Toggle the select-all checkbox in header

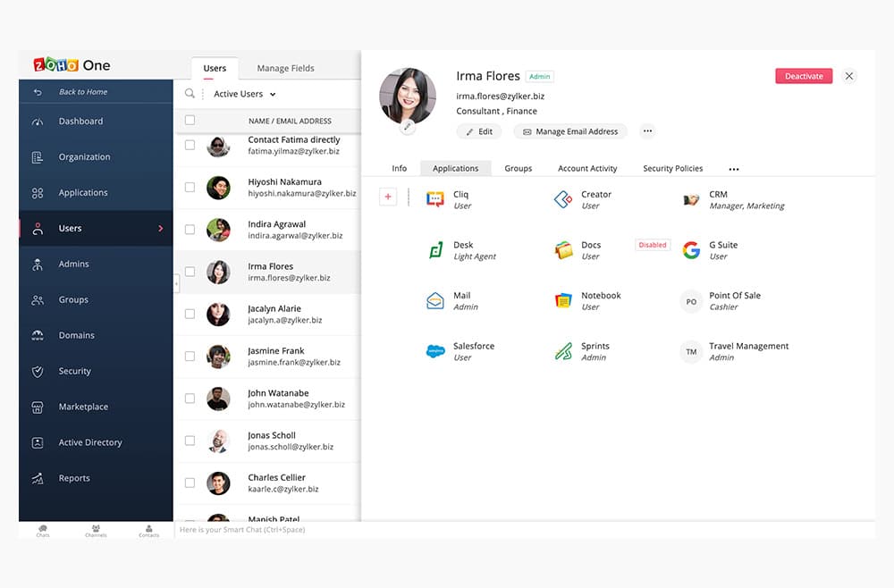pos(190,121)
